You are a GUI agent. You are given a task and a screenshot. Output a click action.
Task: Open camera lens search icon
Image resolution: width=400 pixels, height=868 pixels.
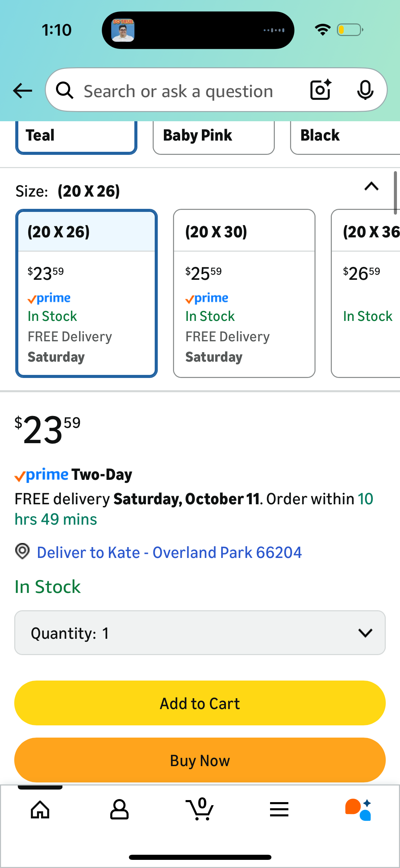click(x=320, y=90)
